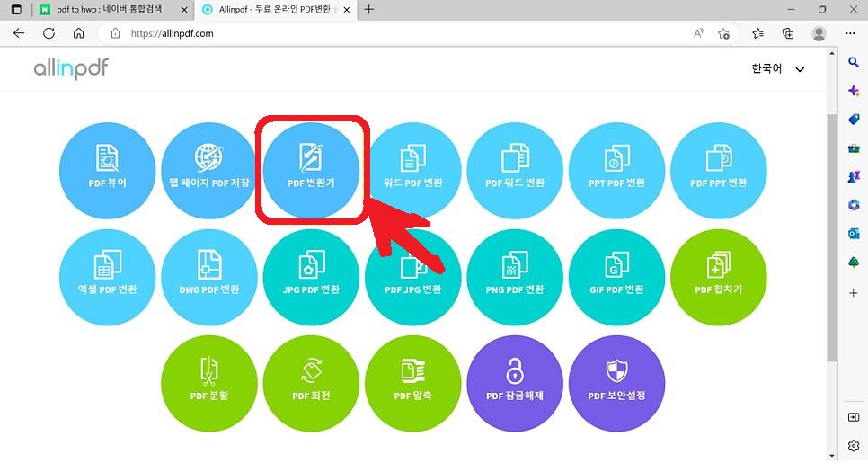Select the Allinpdf browser tab
The height and width of the screenshot is (463, 868).
[x=274, y=9]
